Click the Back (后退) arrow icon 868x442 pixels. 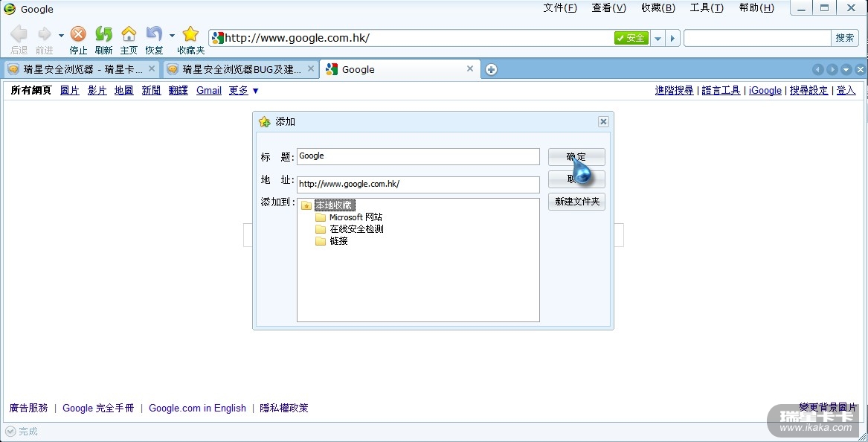(x=19, y=34)
